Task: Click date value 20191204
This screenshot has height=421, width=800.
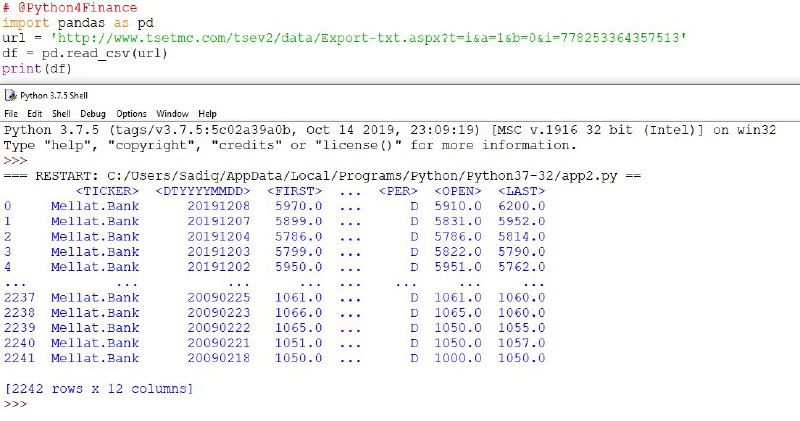Action: pos(218,237)
